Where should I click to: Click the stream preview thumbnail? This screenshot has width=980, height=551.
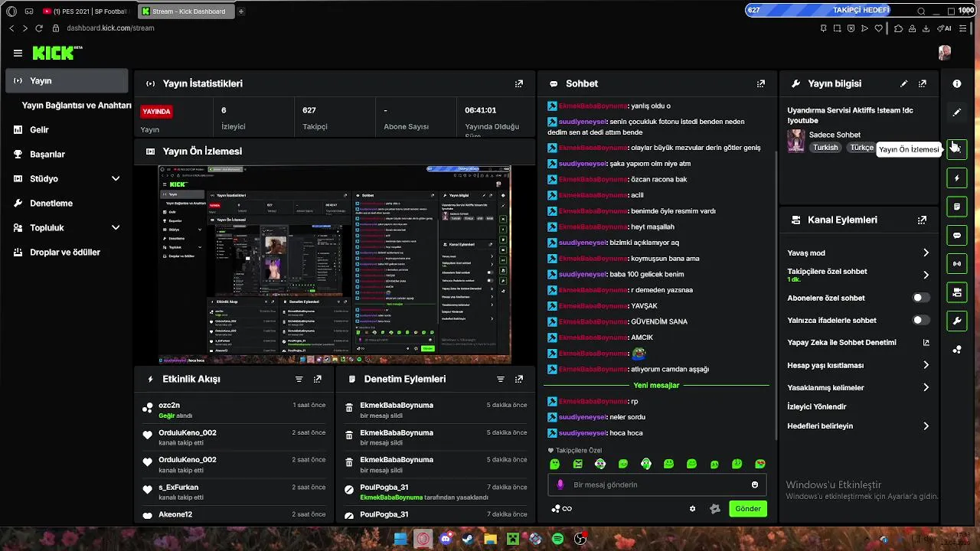(335, 264)
